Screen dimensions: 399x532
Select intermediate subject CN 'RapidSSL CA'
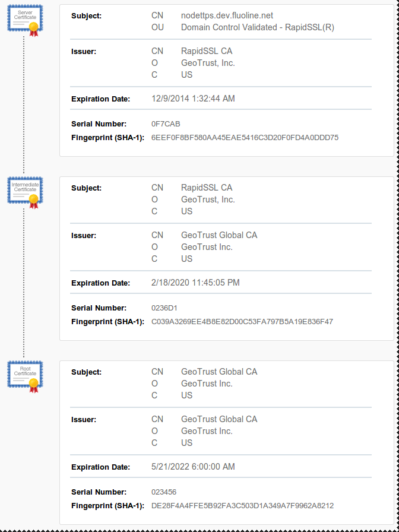[207, 188]
